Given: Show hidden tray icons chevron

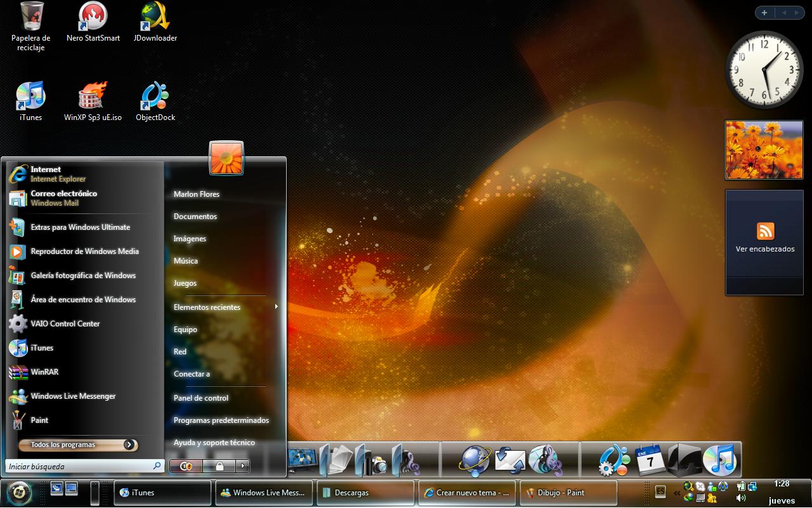Looking at the screenshot, I should (x=677, y=493).
